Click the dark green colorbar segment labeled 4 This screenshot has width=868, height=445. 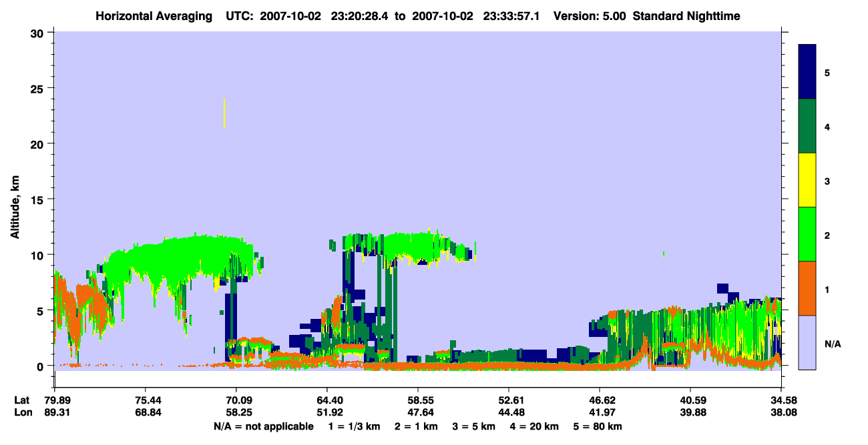pos(807,126)
